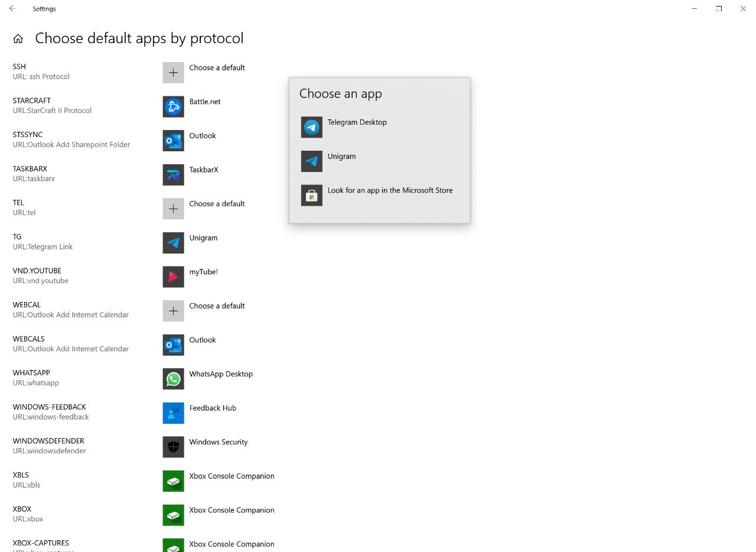Maximize the Settings window
The height and width of the screenshot is (552, 756).
click(719, 9)
